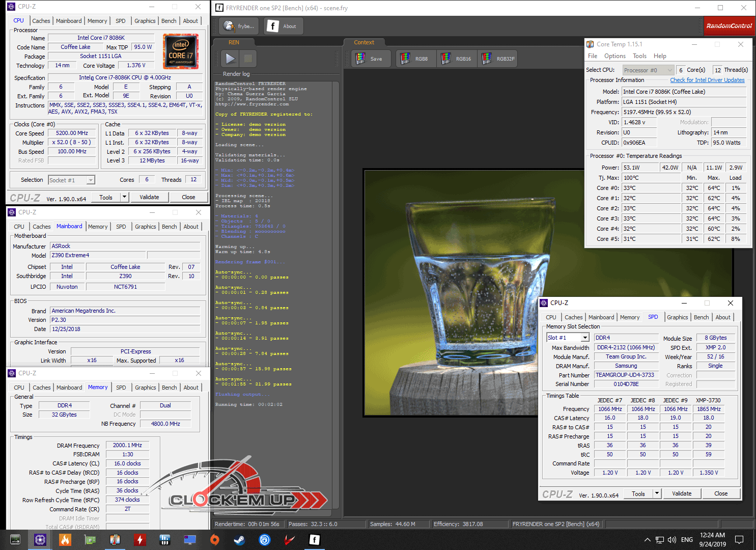This screenshot has height=550, width=756.
Task: Open the Options menu in Core Temp
Action: tap(614, 56)
